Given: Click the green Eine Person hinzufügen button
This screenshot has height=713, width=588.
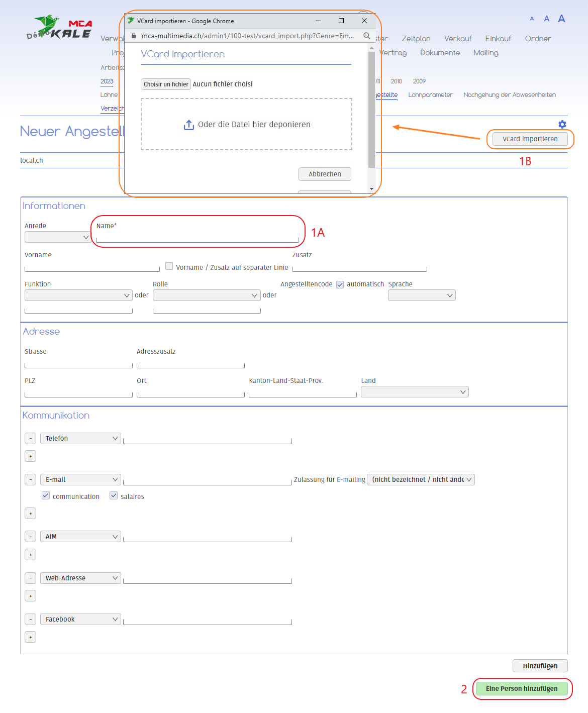Looking at the screenshot, I should pyautogui.click(x=521, y=688).
